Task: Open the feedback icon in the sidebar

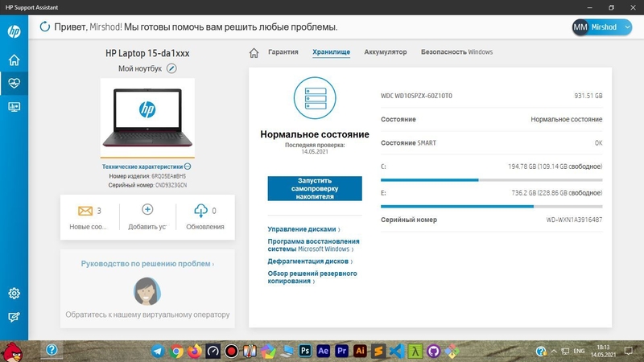Action: point(14,317)
